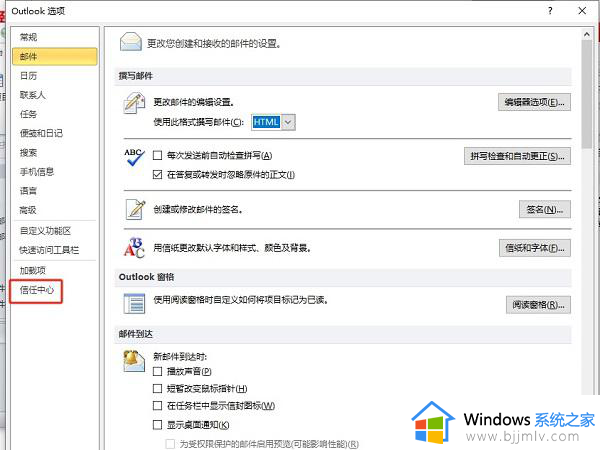The height and width of the screenshot is (450, 600).
Task: Enable 显示桌面通知 checkbox
Action: [157, 425]
